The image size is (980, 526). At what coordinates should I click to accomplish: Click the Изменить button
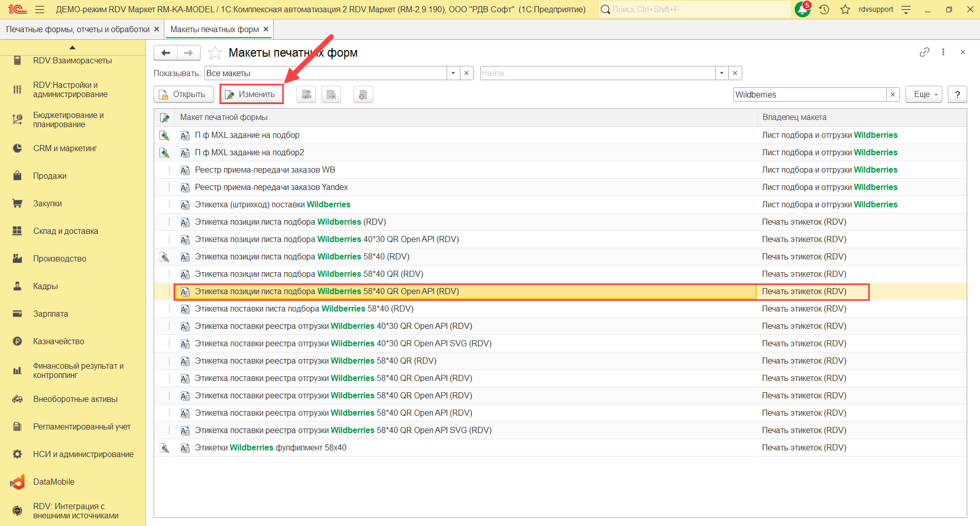point(251,94)
